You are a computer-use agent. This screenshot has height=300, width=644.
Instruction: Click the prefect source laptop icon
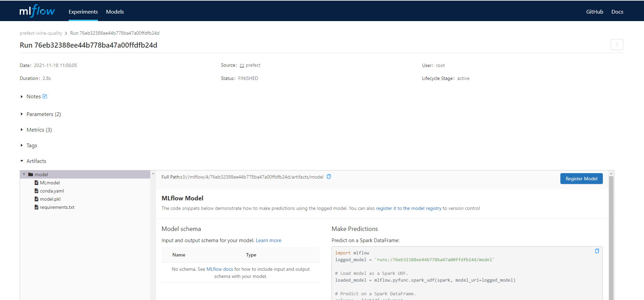click(242, 65)
